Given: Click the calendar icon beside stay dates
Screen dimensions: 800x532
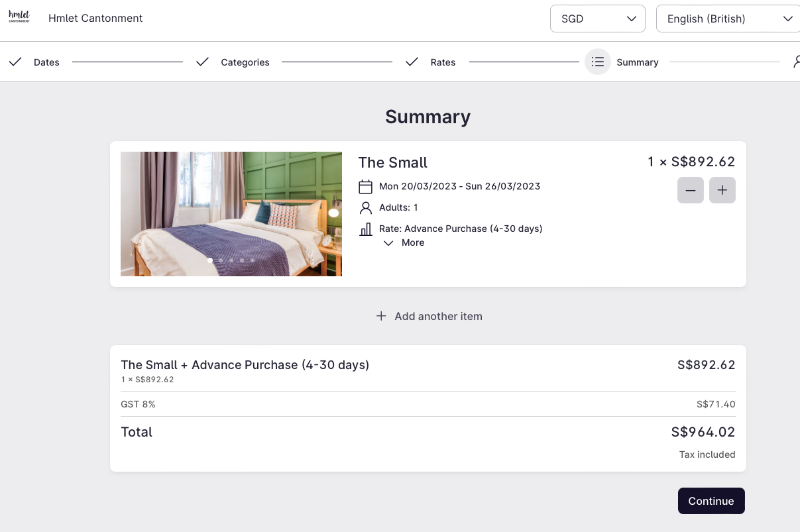Looking at the screenshot, I should 365,187.
